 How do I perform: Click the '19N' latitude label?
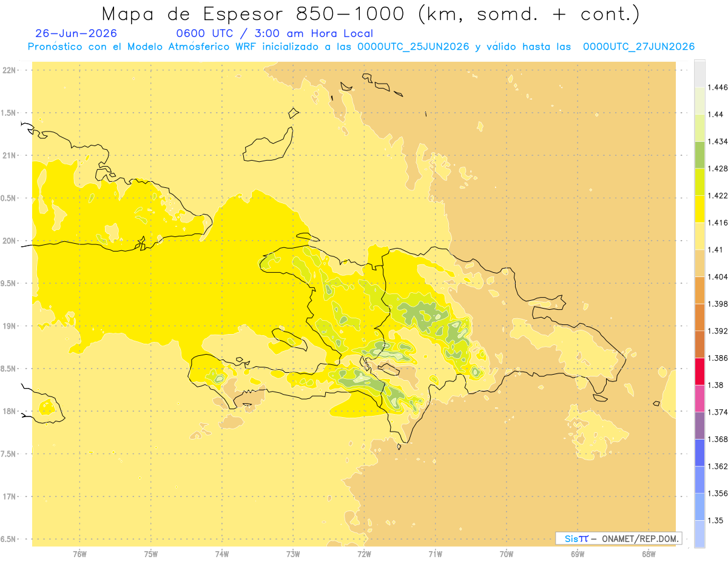[x=10, y=326]
